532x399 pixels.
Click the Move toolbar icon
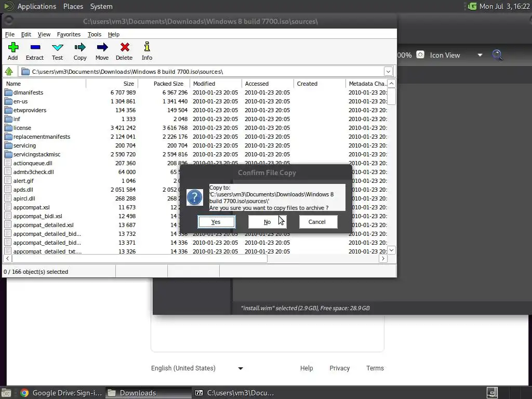[x=102, y=47]
